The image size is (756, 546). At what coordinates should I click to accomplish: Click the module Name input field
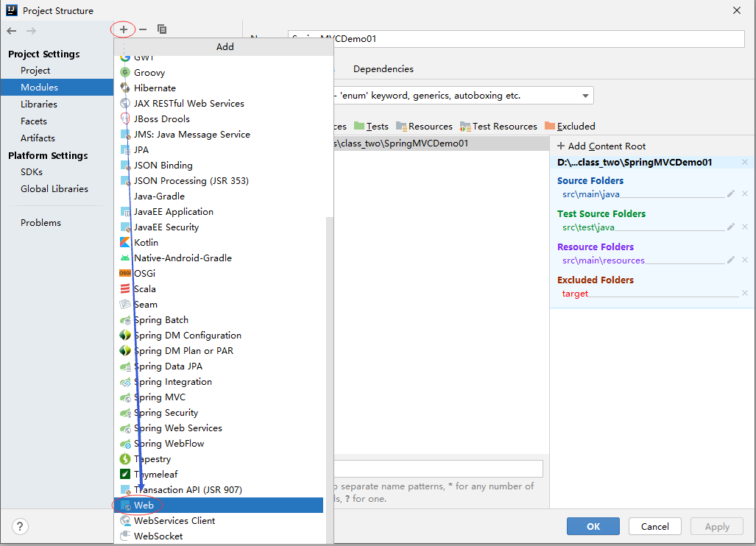point(516,39)
